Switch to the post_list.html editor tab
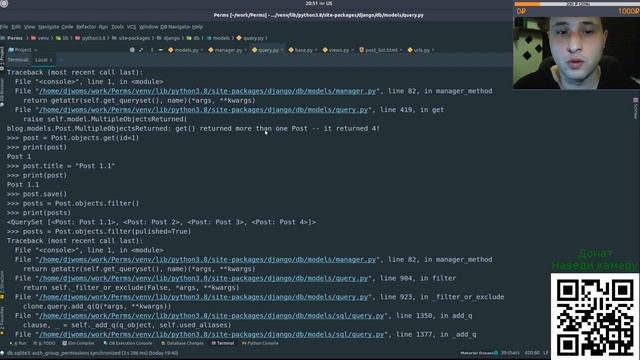 tap(381, 50)
